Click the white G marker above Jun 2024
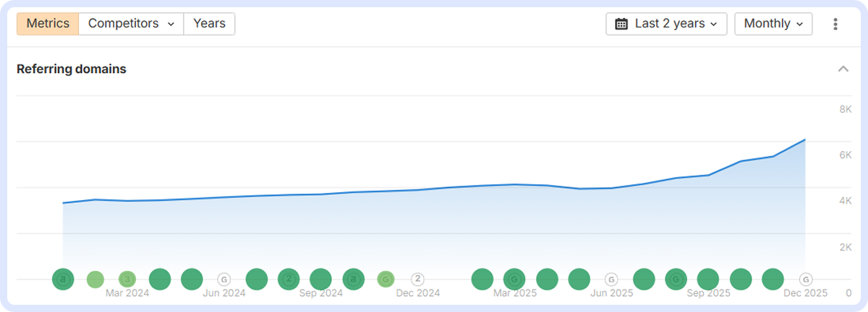Screen dimensions: 868x312 tap(224, 279)
